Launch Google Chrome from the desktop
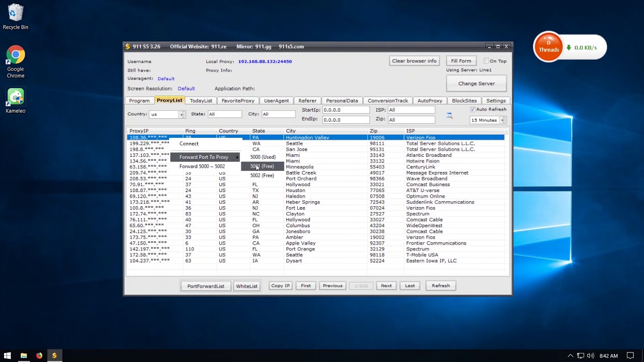The height and width of the screenshot is (362, 644). pyautogui.click(x=16, y=62)
